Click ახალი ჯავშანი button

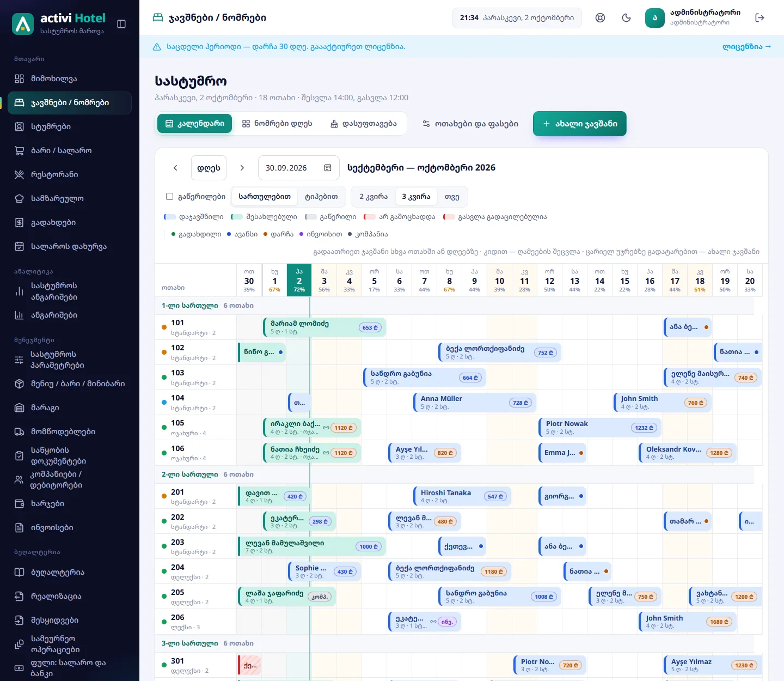click(x=580, y=124)
